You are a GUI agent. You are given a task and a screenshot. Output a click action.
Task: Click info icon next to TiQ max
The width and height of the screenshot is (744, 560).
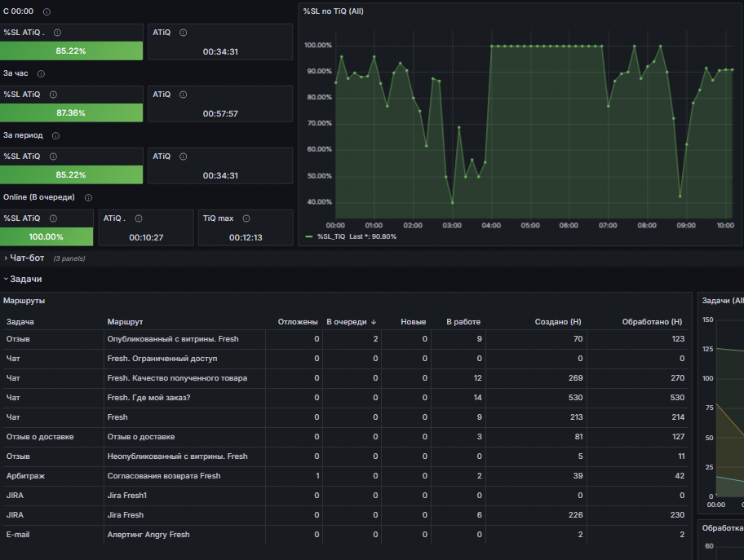[246, 218]
